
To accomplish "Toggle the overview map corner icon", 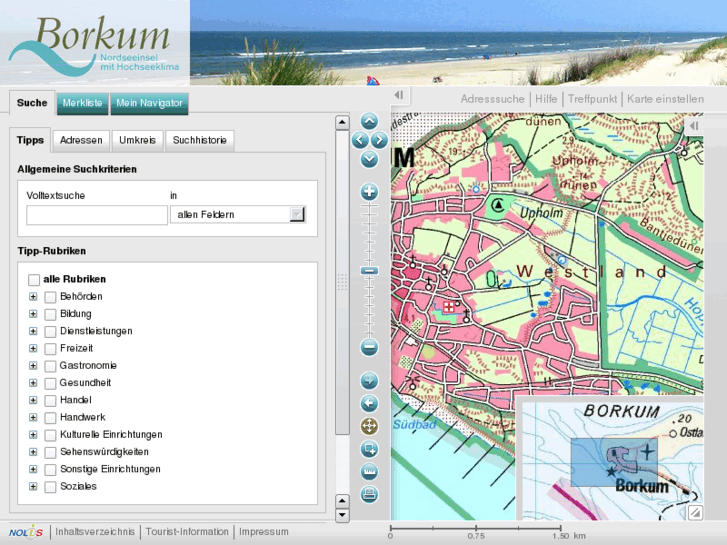I will click(x=695, y=513).
